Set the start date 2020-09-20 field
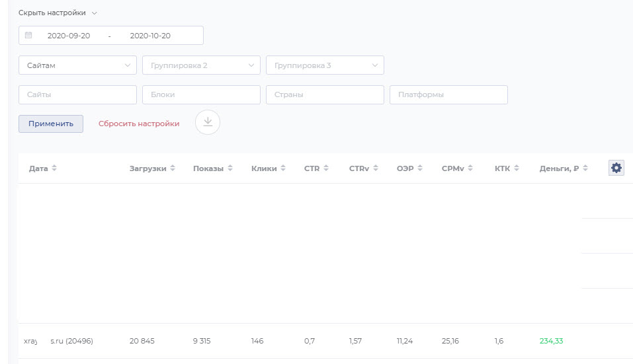The image size is (633, 364). click(x=69, y=36)
